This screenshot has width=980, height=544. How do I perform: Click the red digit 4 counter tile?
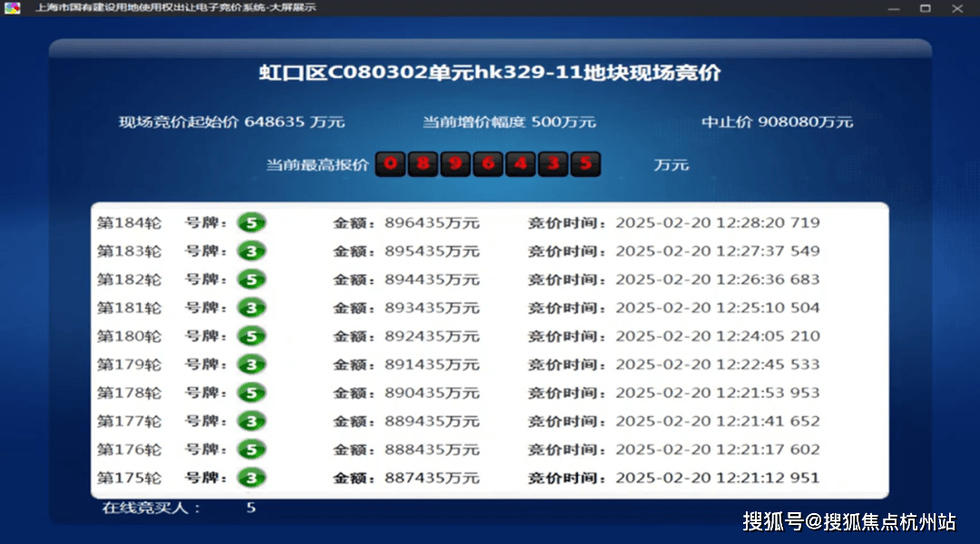pyautogui.click(x=521, y=164)
